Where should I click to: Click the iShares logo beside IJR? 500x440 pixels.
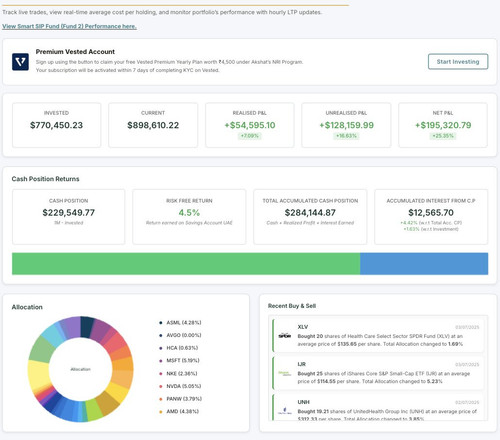[x=285, y=373]
